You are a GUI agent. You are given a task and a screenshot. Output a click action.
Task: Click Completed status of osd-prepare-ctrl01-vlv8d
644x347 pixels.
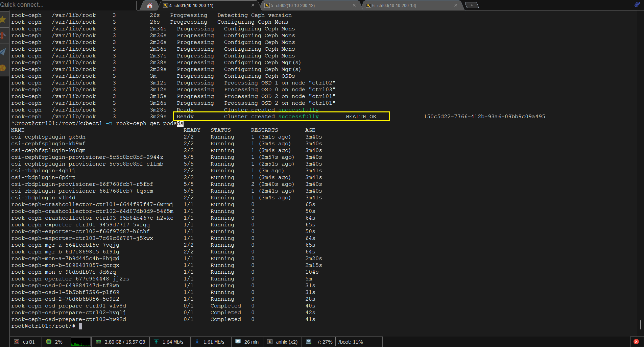pos(226,306)
